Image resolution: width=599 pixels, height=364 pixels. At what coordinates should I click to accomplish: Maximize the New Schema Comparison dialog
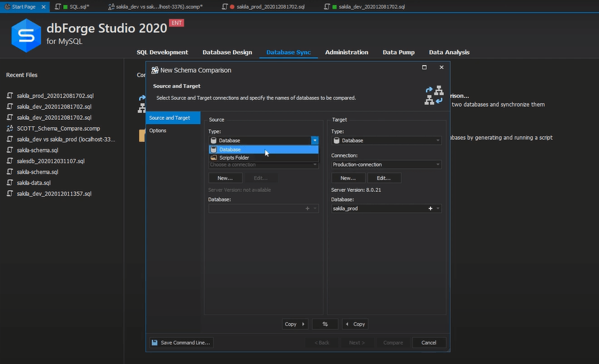tap(424, 67)
